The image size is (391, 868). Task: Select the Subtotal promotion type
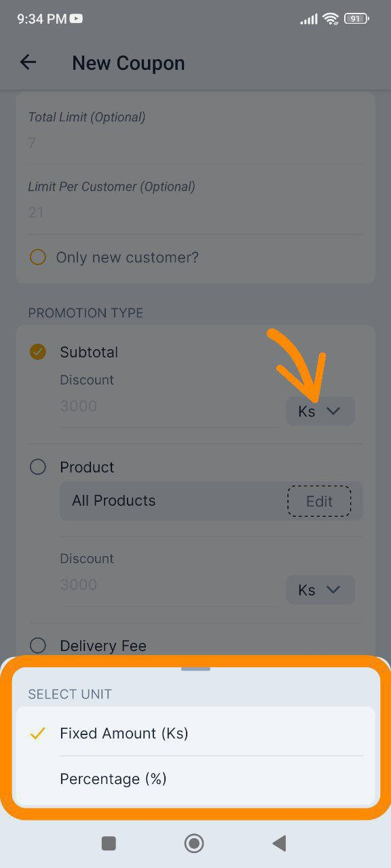click(x=38, y=352)
